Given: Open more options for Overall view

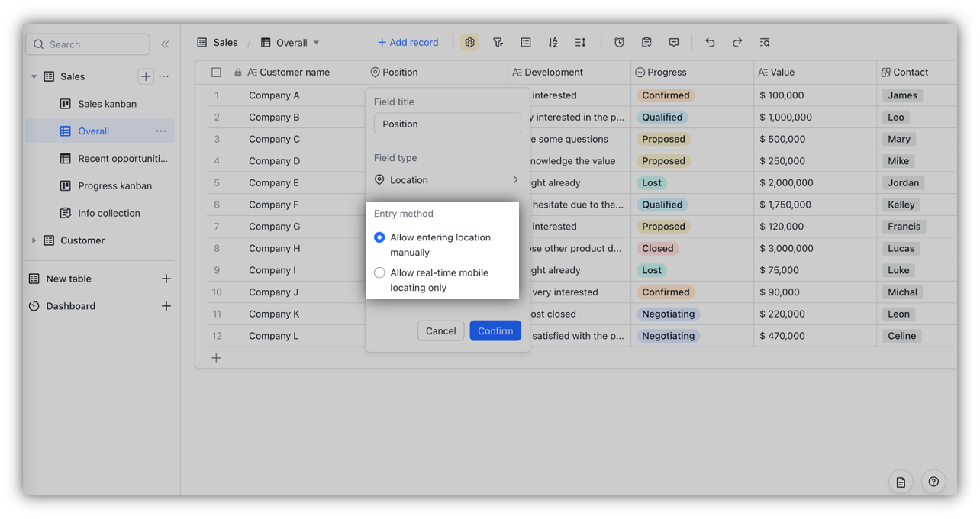Looking at the screenshot, I should point(161,131).
